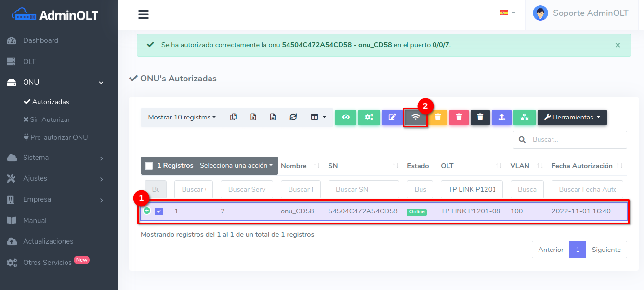
Task: Click the Buscar search input field
Action: point(576,140)
